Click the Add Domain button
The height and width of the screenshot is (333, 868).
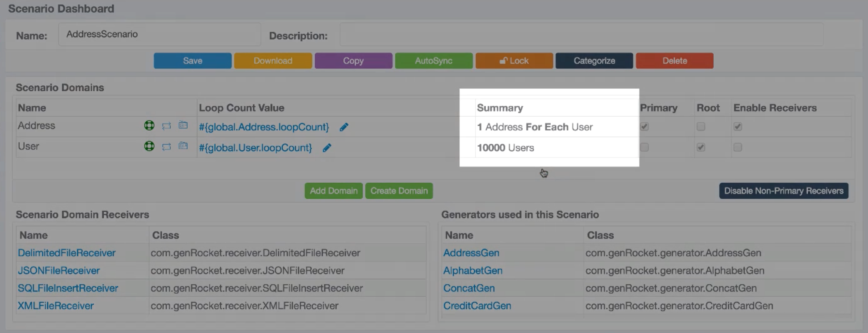334,191
